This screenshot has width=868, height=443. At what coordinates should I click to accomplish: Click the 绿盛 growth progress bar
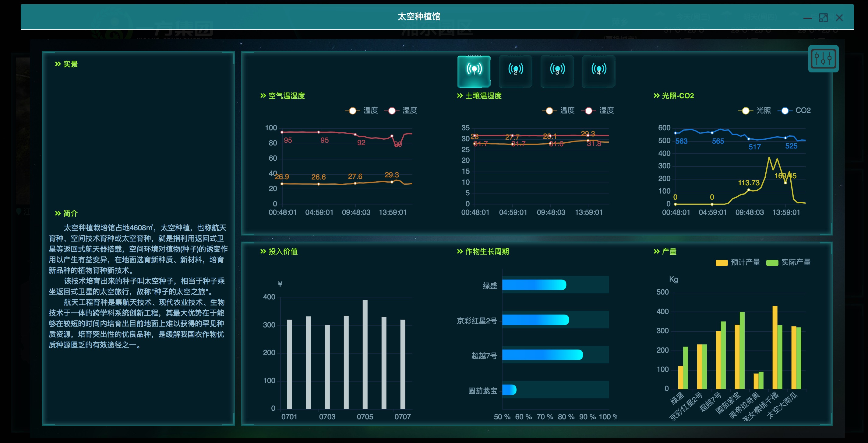[534, 285]
